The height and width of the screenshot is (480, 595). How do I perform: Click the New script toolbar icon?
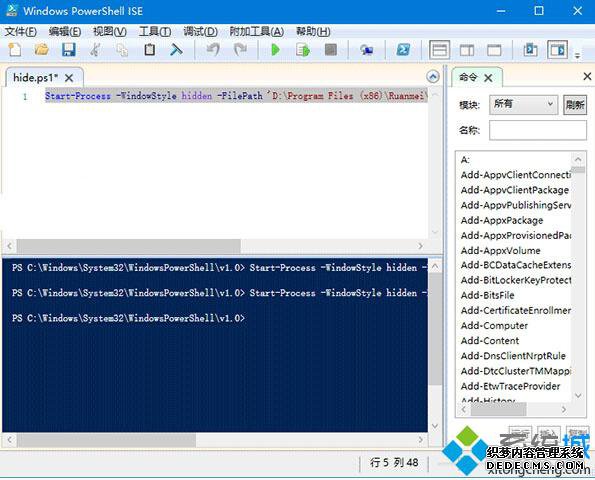(x=15, y=50)
